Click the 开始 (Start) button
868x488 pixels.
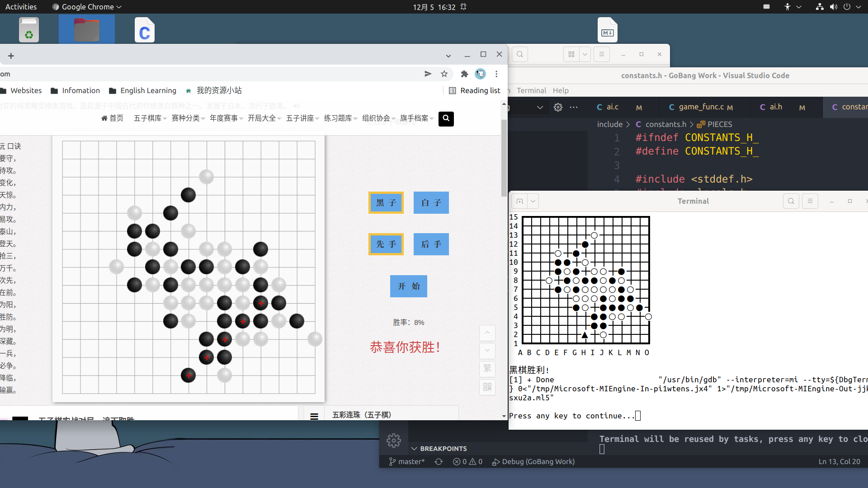(408, 286)
